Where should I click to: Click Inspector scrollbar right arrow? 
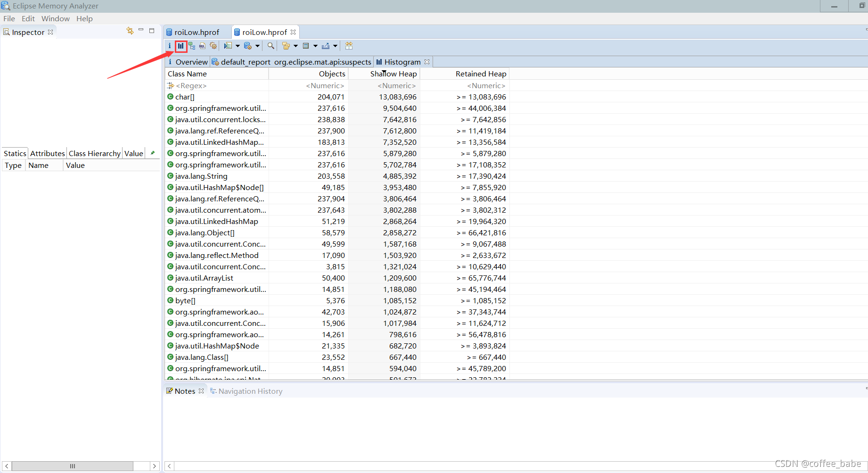coord(154,466)
